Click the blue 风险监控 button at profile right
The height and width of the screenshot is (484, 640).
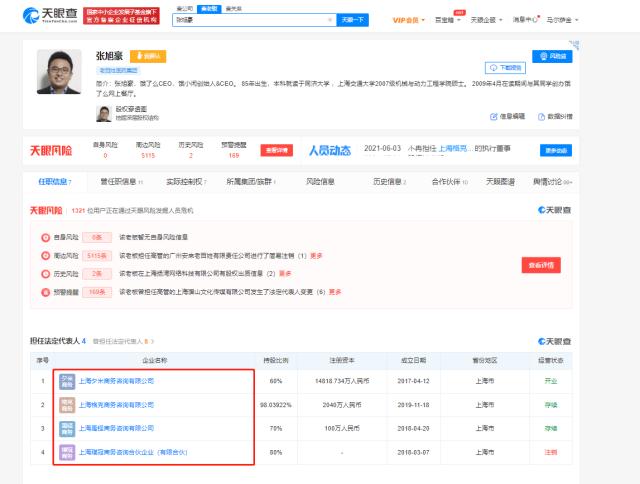click(552, 56)
